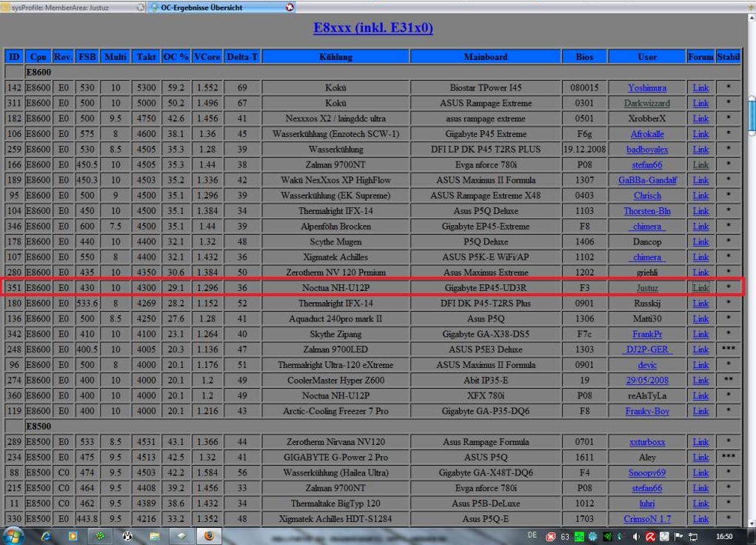Viewport: 756px width, 545px height.
Task: Click the taskbar clock showing 16:50
Action: click(x=724, y=536)
